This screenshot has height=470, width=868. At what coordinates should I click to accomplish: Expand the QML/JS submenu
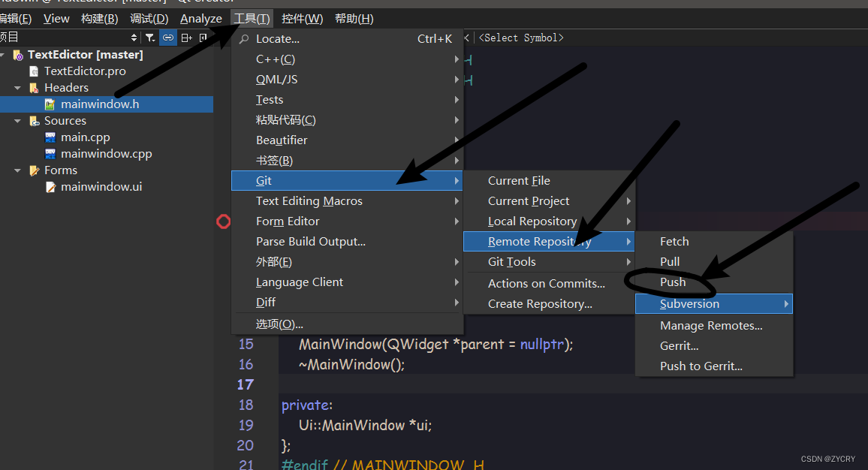point(347,79)
